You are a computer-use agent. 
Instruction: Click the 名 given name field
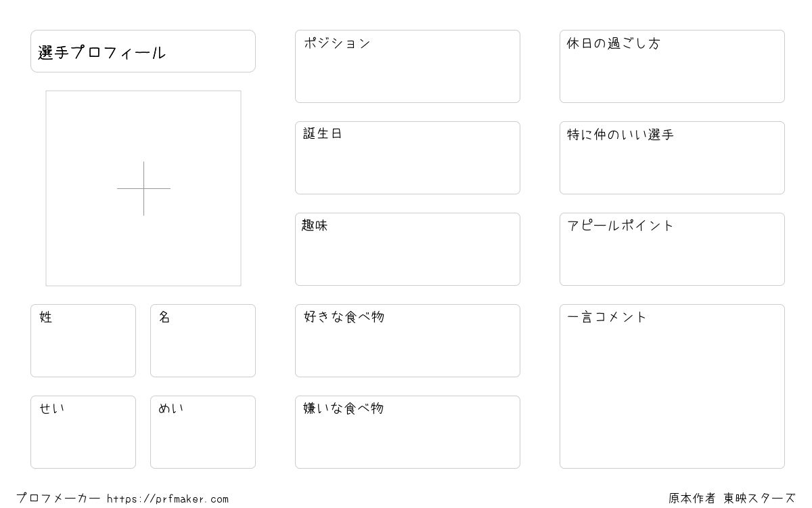click(x=203, y=341)
